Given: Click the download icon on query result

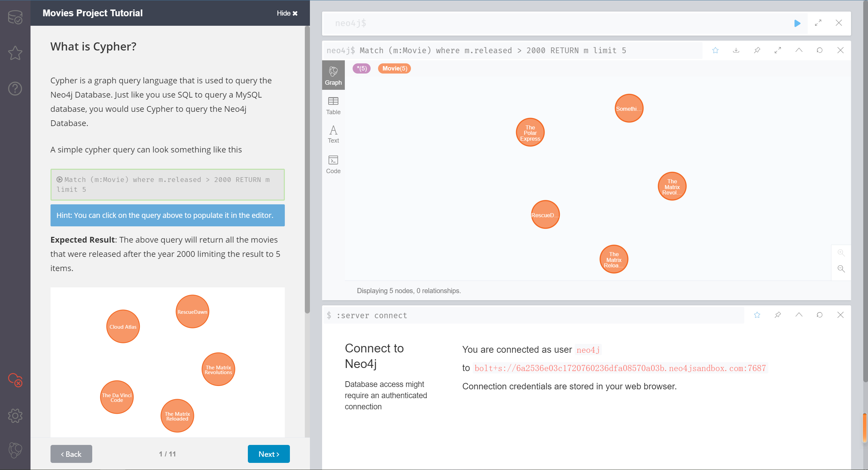Looking at the screenshot, I should click(x=735, y=51).
